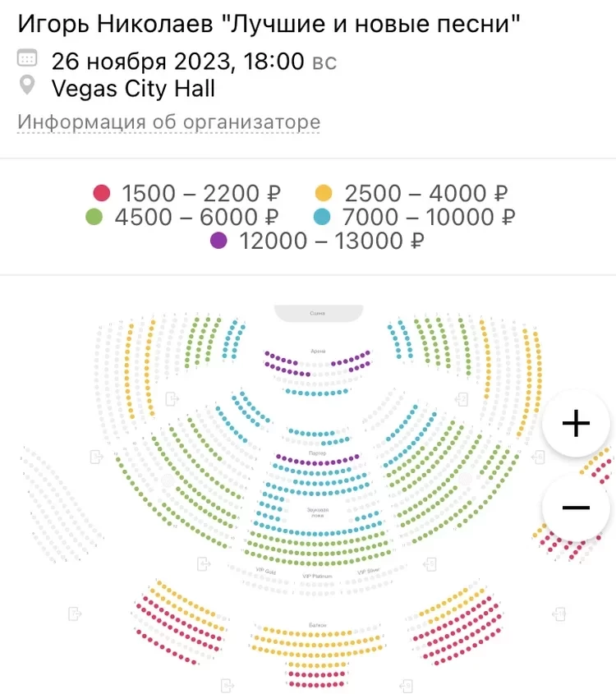Select the green 4500 – 6000 ₽ swatch
The width and height of the screenshot is (616, 694).
click(94, 218)
